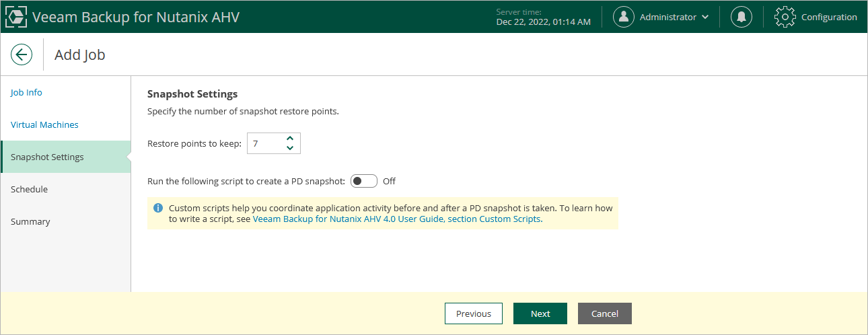
Task: Click the Restore points to keep field
Action: (274, 143)
